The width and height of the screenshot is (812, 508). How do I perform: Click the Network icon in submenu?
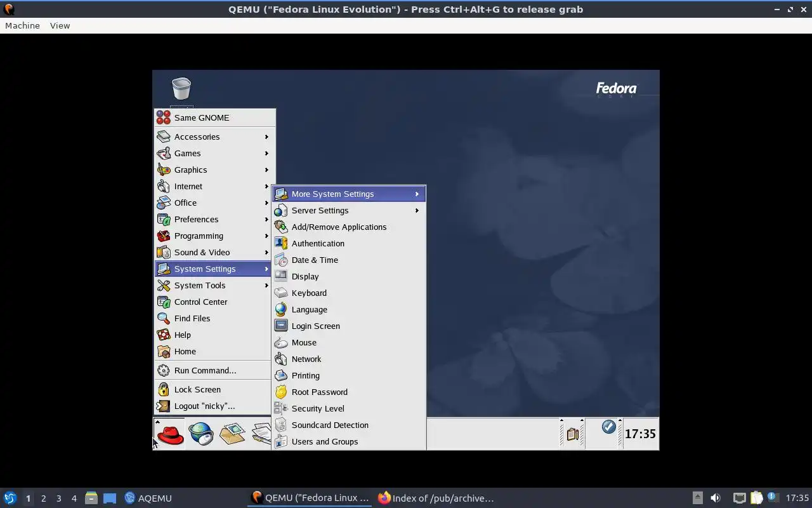pos(281,359)
